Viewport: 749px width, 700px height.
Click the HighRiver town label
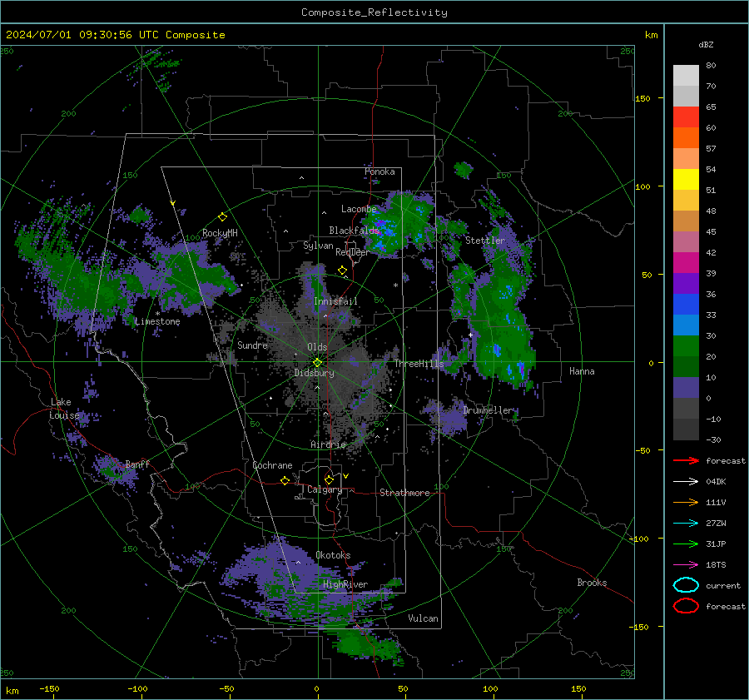345,584
